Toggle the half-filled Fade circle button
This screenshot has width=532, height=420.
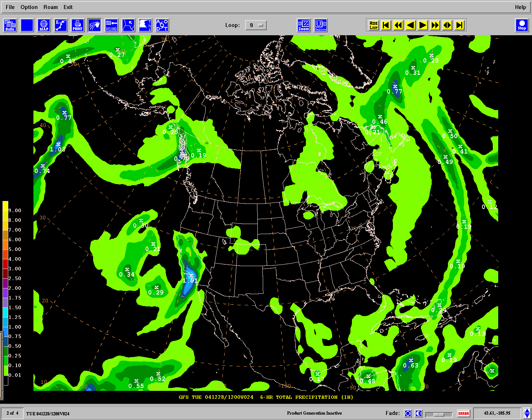[x=418, y=414]
